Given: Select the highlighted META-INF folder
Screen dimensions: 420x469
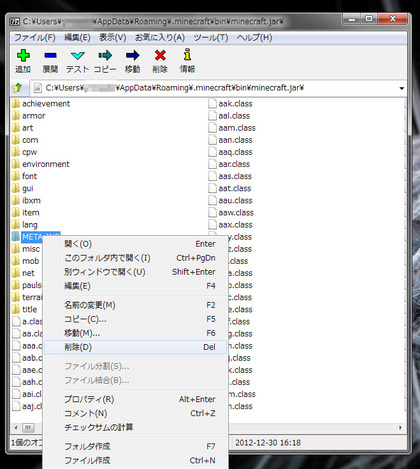Looking at the screenshot, I should [x=36, y=237].
